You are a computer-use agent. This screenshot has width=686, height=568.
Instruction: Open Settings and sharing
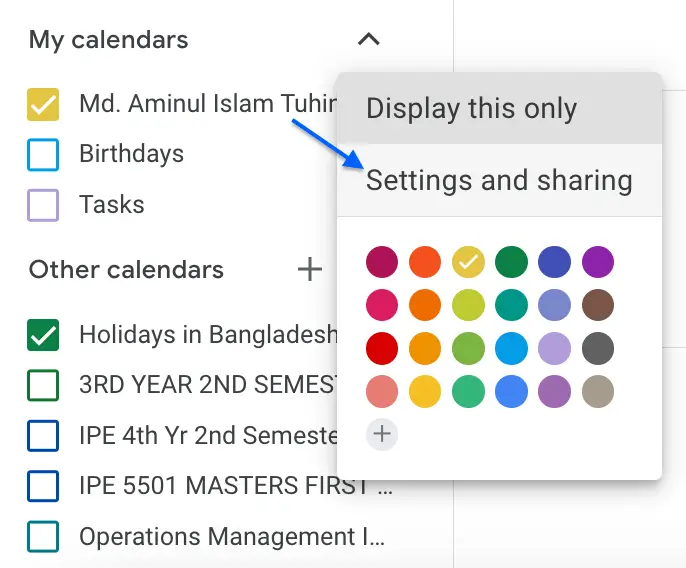(x=499, y=180)
